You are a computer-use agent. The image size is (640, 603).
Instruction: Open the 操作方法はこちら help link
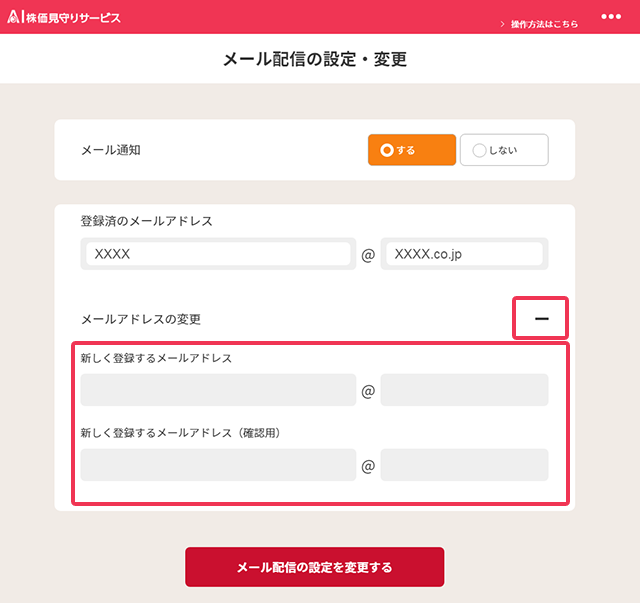click(539, 23)
